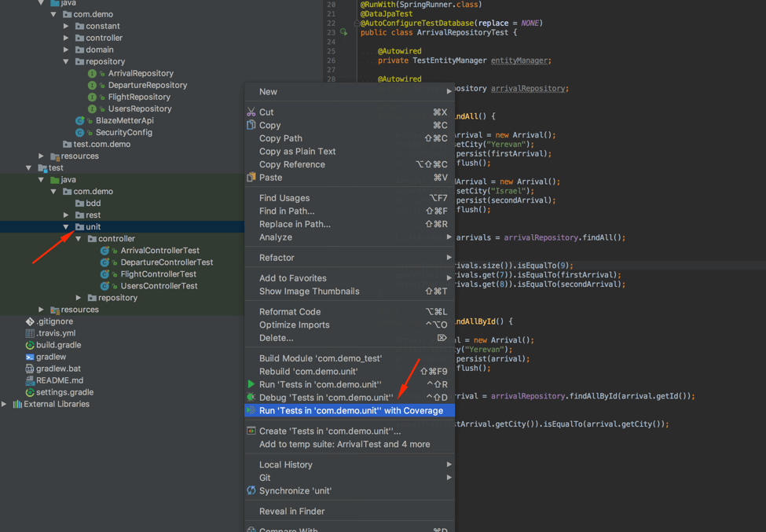Collapse the unit folder tree arrow
This screenshot has height=532, width=766.
click(66, 227)
